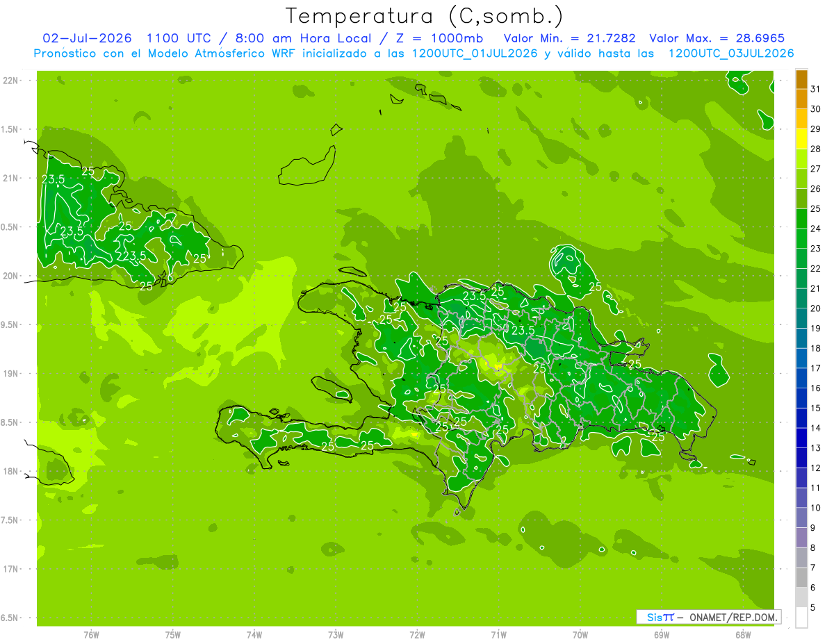Click the "69W" longitude axis label

(662, 634)
